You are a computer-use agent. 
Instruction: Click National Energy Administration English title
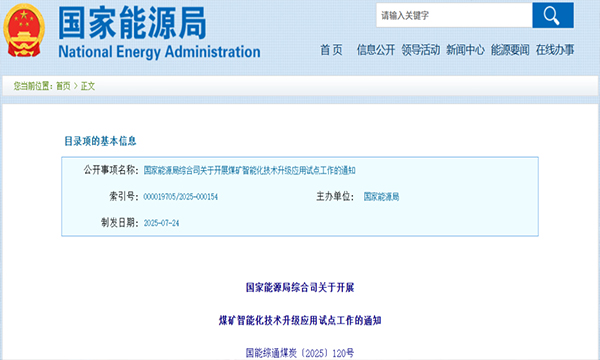159,52
